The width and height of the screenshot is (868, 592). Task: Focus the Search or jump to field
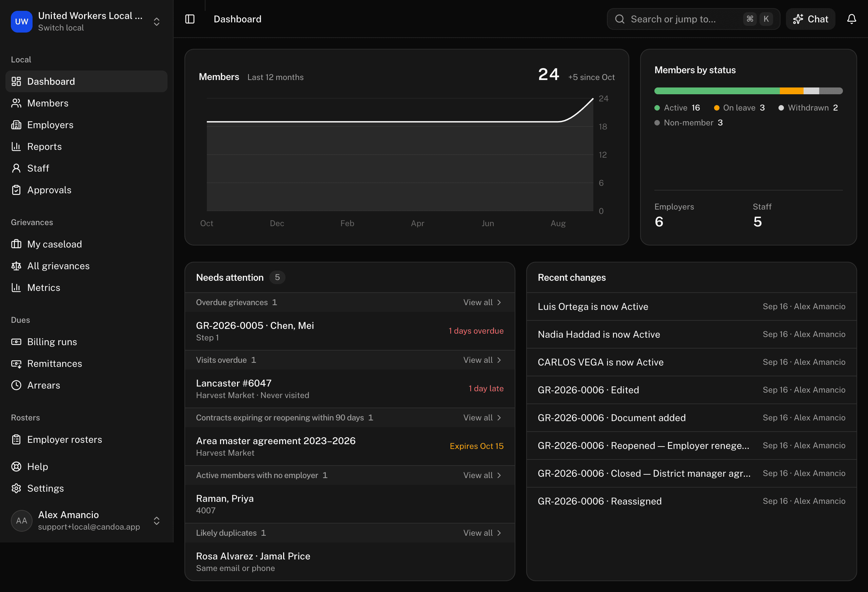tap(693, 19)
